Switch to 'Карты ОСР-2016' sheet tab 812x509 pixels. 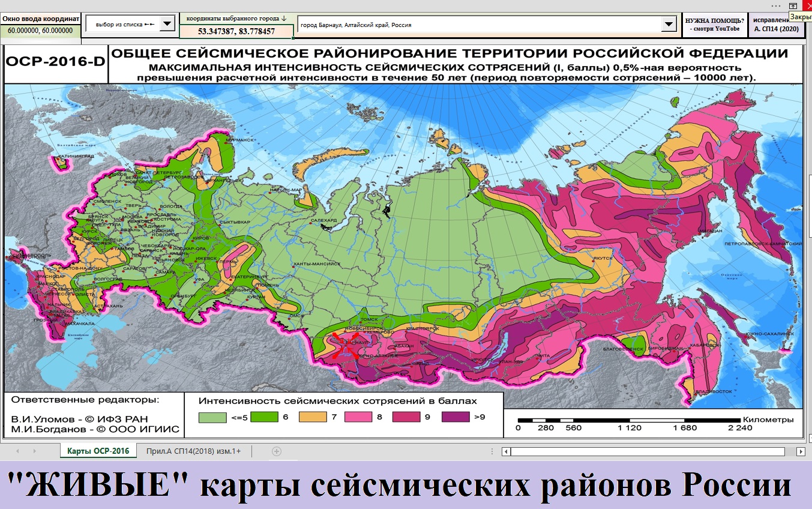[98, 451]
